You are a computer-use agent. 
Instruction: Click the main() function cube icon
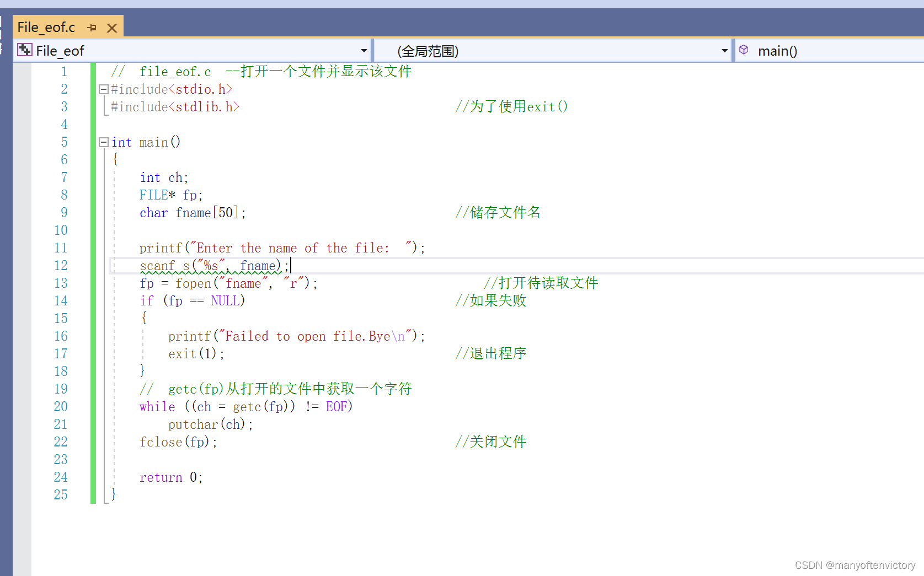pos(744,50)
